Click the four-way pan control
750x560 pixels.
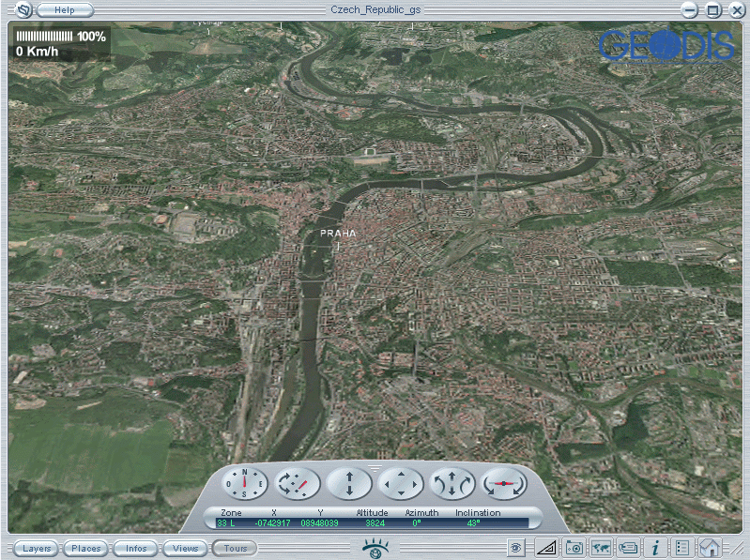pyautogui.click(x=401, y=483)
